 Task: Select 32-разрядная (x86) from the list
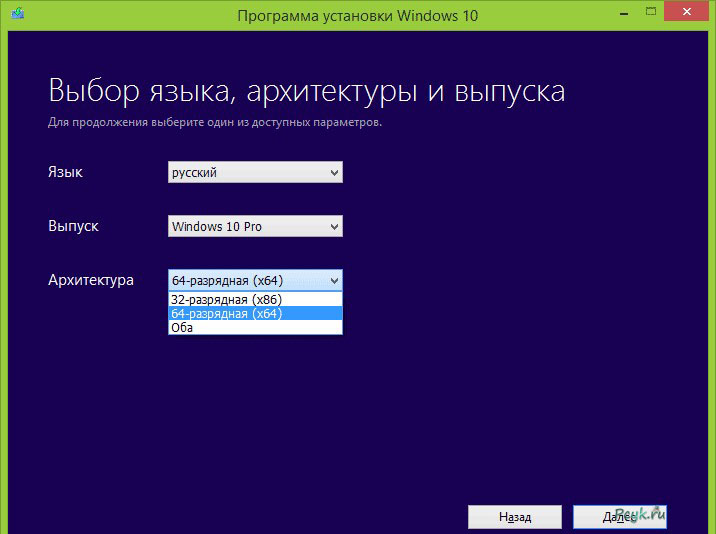255,300
